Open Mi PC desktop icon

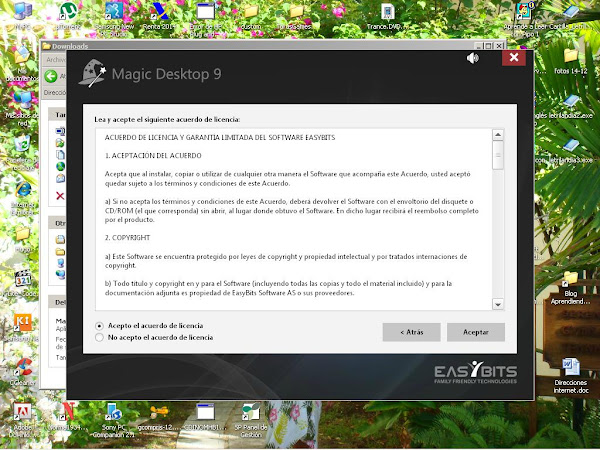coord(22,15)
